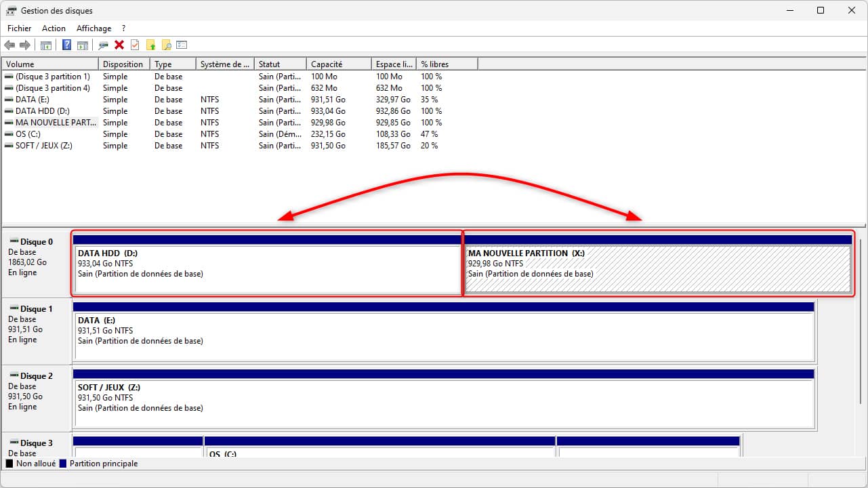This screenshot has width=868, height=488.
Task: Toggle the console tree pane icon
Action: 46,45
